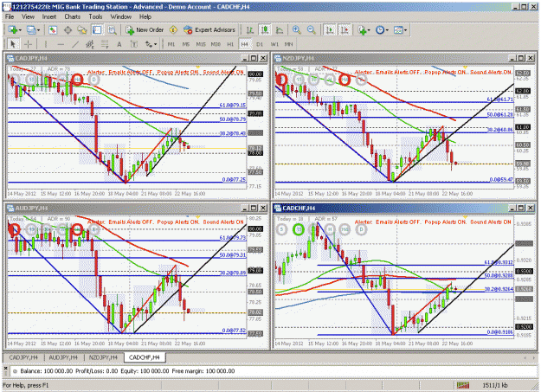Click the 1511/1 kb traffic indicator
The image size is (541, 392).
coord(495,385)
